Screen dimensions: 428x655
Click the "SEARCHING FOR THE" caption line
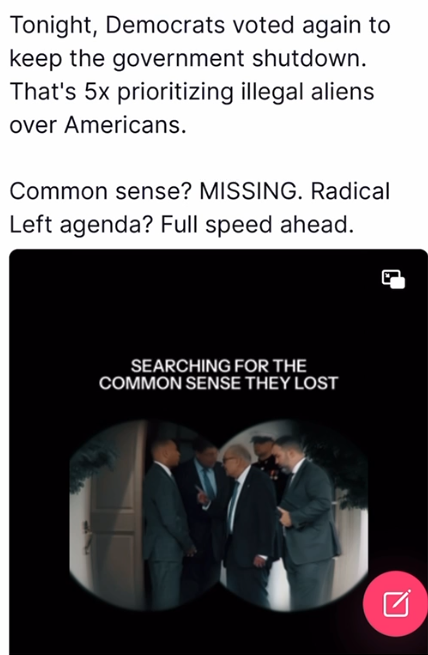click(x=218, y=366)
